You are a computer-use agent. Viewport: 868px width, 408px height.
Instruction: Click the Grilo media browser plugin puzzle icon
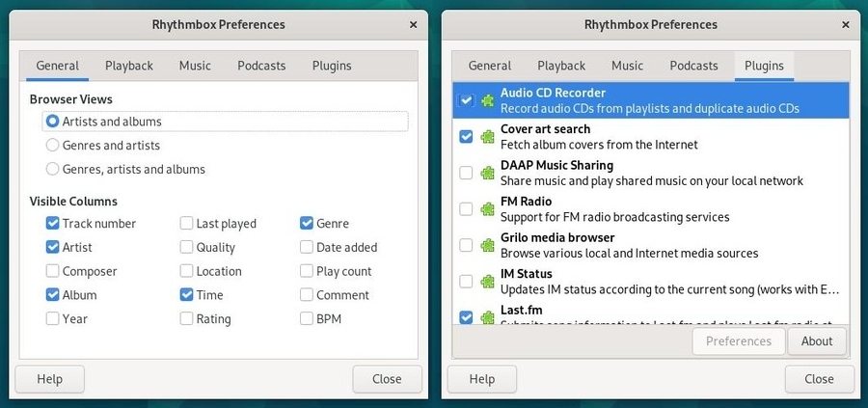point(487,245)
